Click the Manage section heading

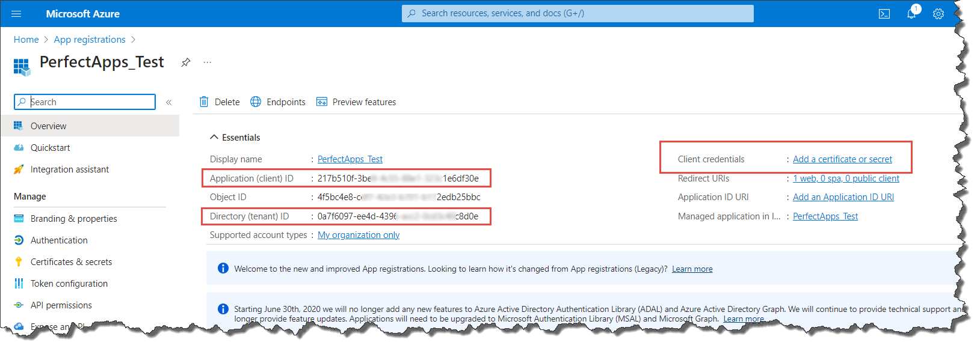(30, 196)
